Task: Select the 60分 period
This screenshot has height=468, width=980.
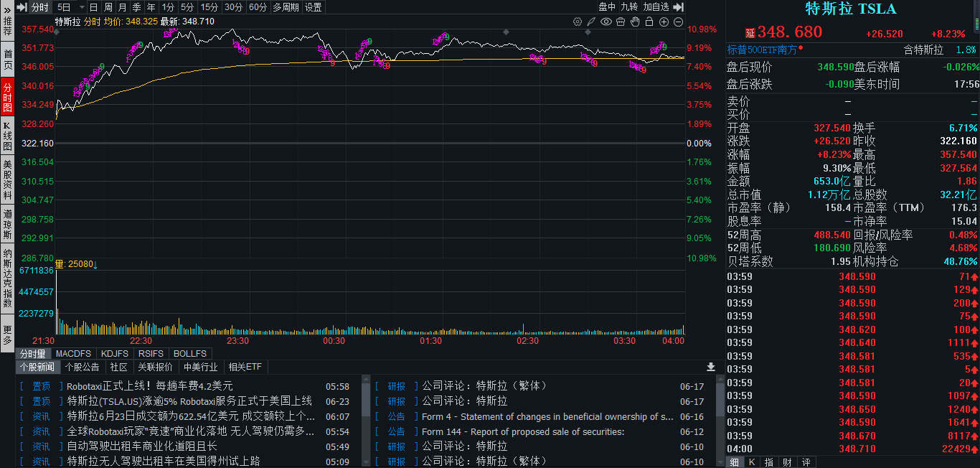Action: (258, 7)
